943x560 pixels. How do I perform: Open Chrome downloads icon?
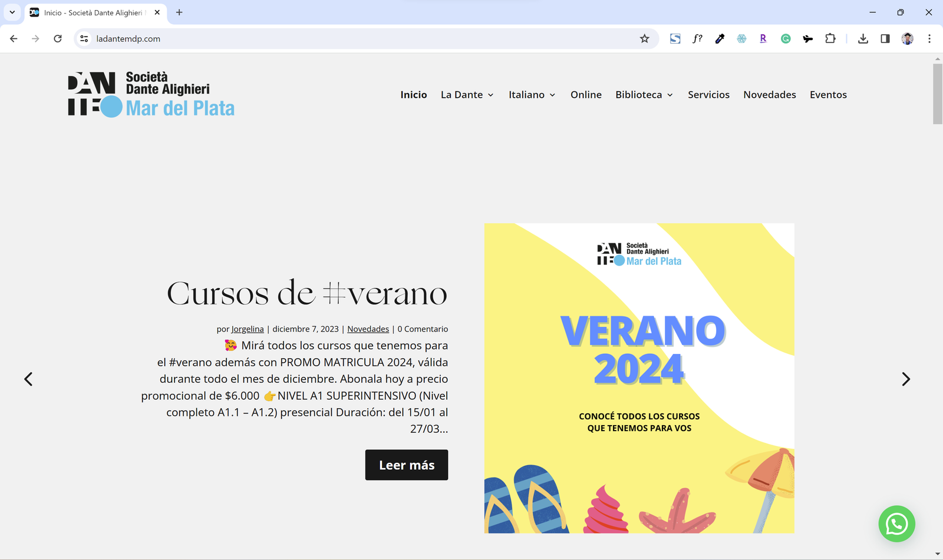863,39
